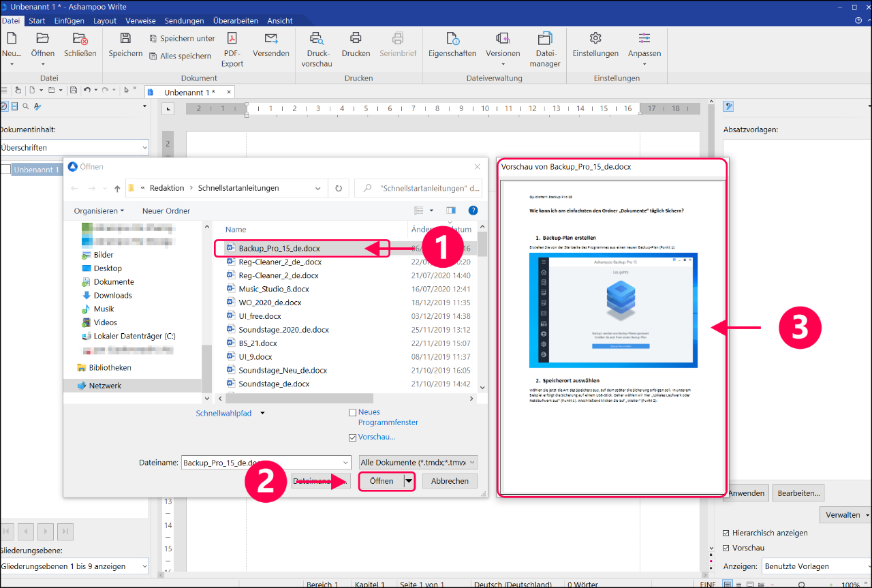This screenshot has height=588, width=872.
Task: Click Speichern unter in the ribbon
Action: pos(181,38)
